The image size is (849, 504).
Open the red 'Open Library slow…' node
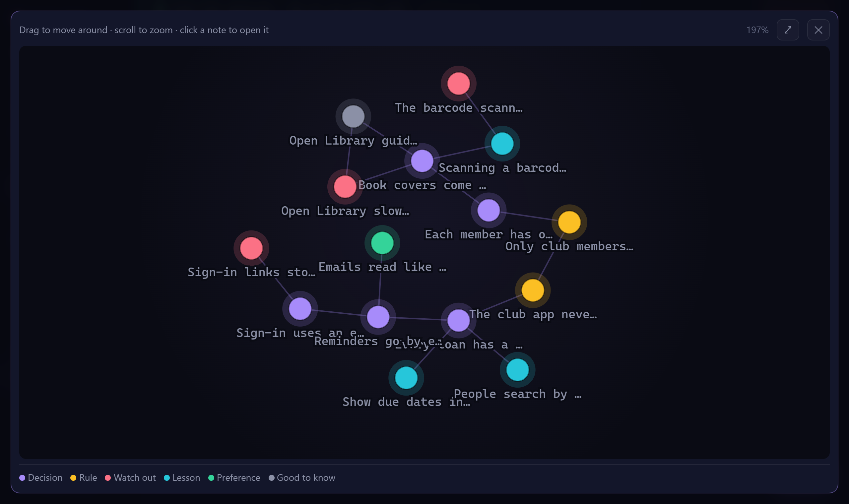tap(345, 186)
